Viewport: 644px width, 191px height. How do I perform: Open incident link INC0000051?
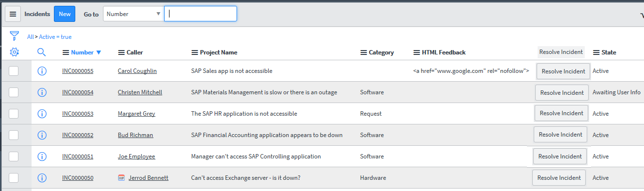pyautogui.click(x=78, y=156)
